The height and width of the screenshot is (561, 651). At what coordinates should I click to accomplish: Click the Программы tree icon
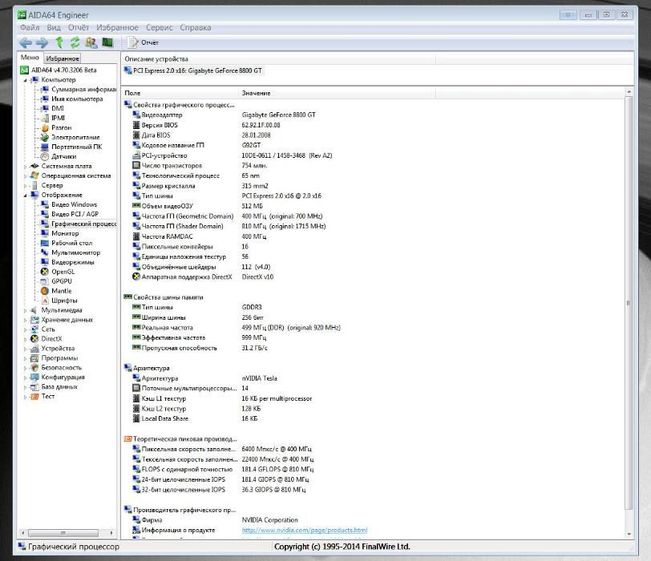35,358
